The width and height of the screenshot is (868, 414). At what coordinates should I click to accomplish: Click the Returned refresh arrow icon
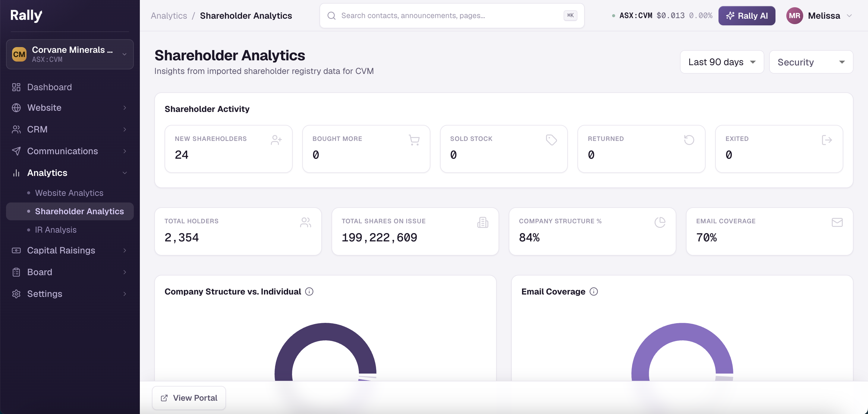[x=689, y=140]
